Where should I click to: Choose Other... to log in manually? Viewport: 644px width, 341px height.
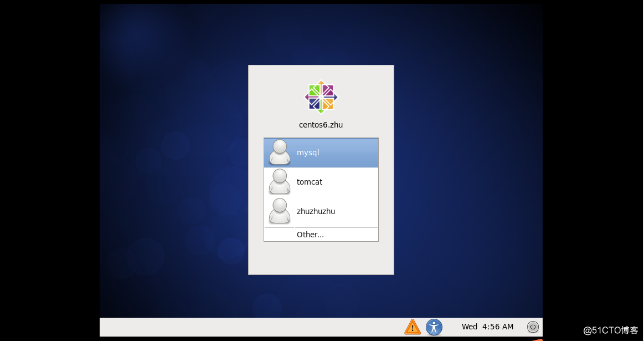click(x=321, y=235)
